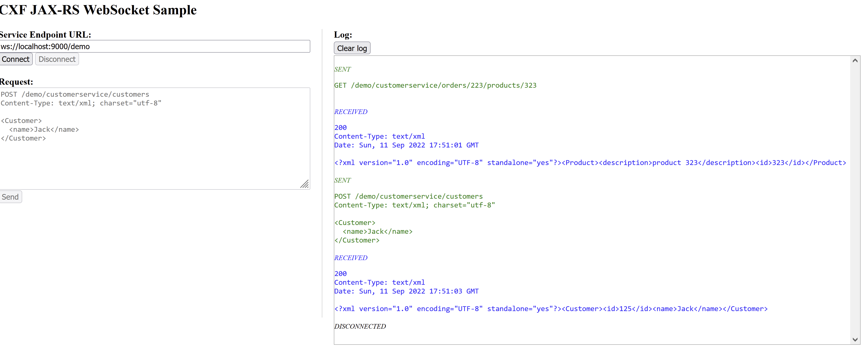Click the log vertical scrollbar track
The width and height of the screenshot is (868, 351).
(855, 202)
